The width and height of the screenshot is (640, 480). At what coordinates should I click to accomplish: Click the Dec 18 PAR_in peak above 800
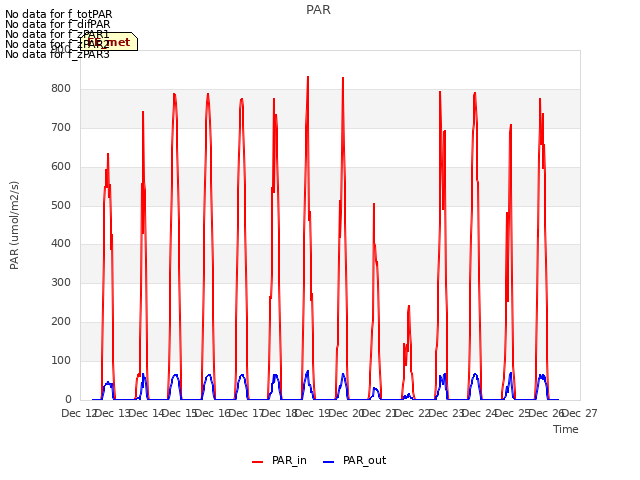click(308, 77)
